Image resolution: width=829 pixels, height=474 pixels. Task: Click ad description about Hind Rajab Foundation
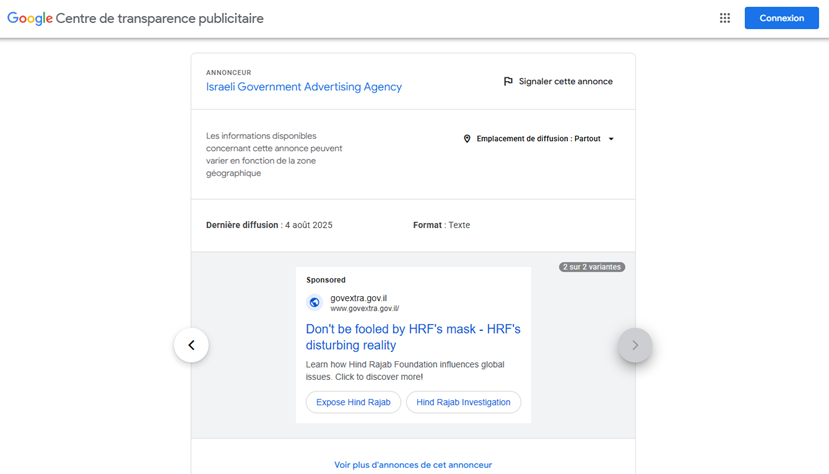pos(405,370)
